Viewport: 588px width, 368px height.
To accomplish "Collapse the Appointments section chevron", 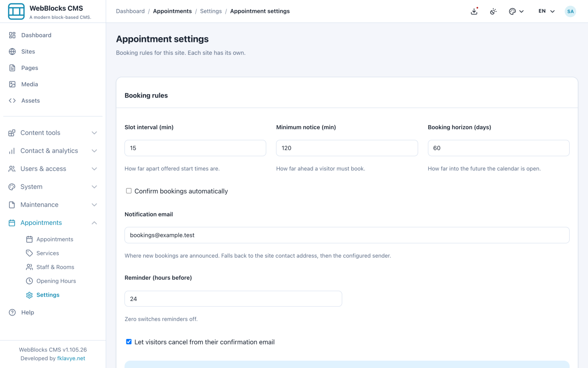I will click(94, 223).
